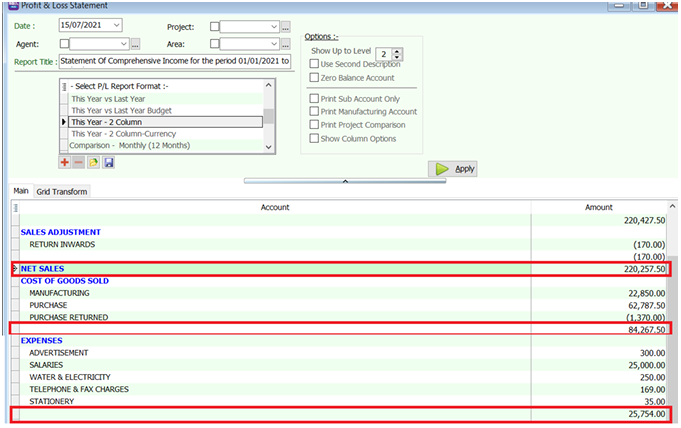
Task: Switch to the Grid Transform tab
Action: point(62,192)
